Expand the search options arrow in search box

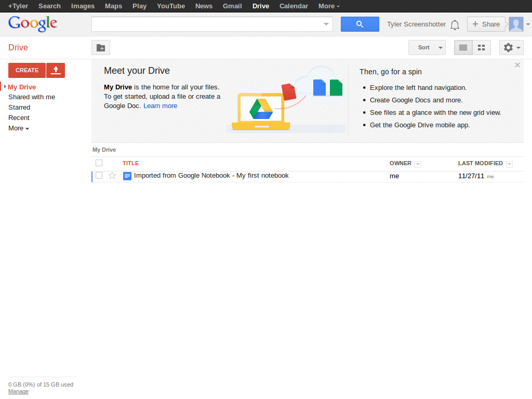tap(326, 24)
